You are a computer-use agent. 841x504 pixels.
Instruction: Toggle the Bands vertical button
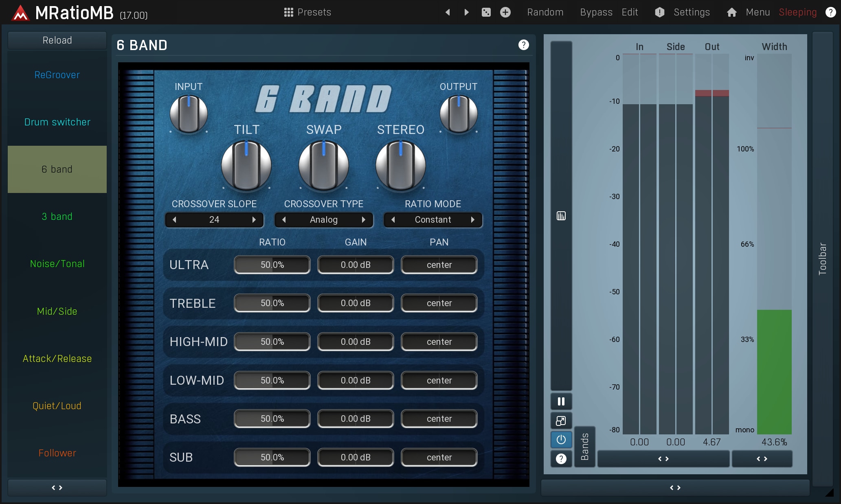click(584, 447)
